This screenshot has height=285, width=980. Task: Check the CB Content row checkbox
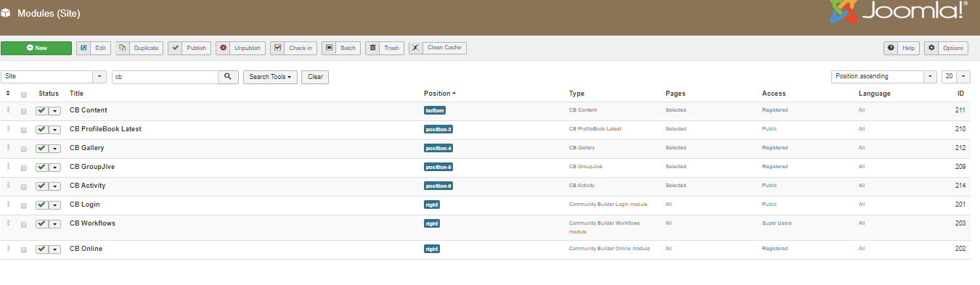pos(24,111)
